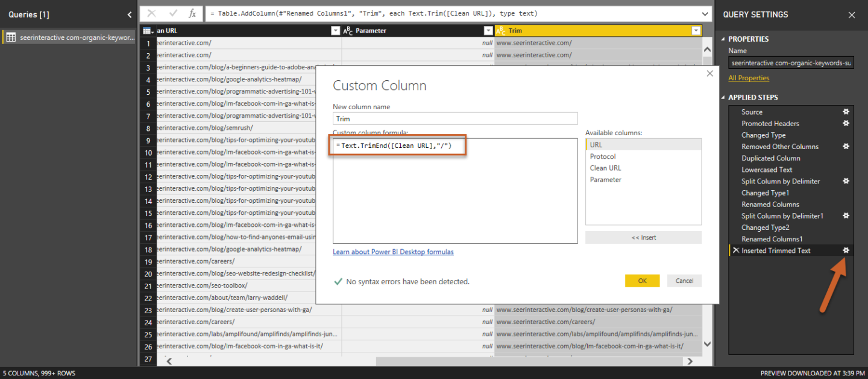Click the fx formula icon in formula bar
This screenshot has width=868, height=379.
tap(192, 13)
